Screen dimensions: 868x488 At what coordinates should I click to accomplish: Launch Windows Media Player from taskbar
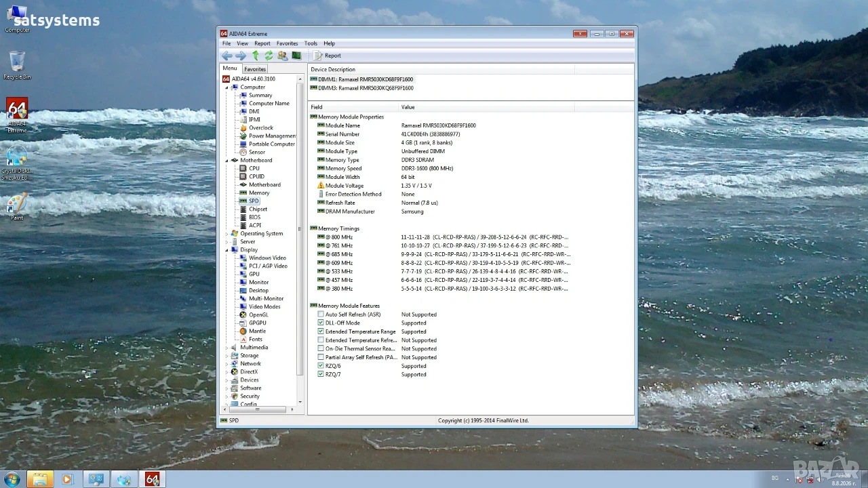click(66, 479)
